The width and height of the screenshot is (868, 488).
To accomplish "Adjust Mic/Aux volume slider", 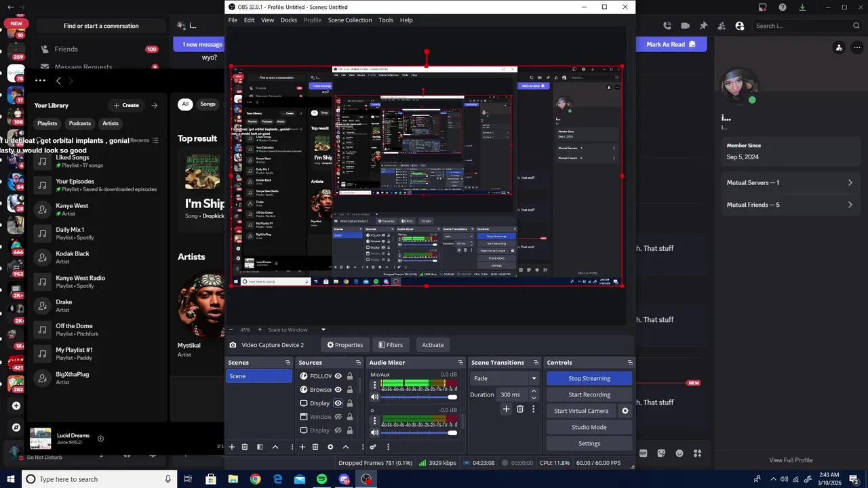I will [419, 396].
